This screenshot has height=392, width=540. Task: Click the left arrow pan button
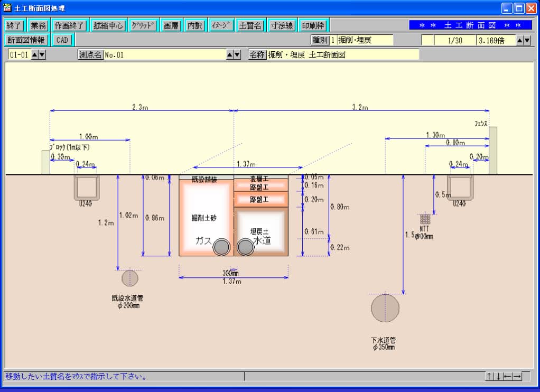click(x=507, y=376)
